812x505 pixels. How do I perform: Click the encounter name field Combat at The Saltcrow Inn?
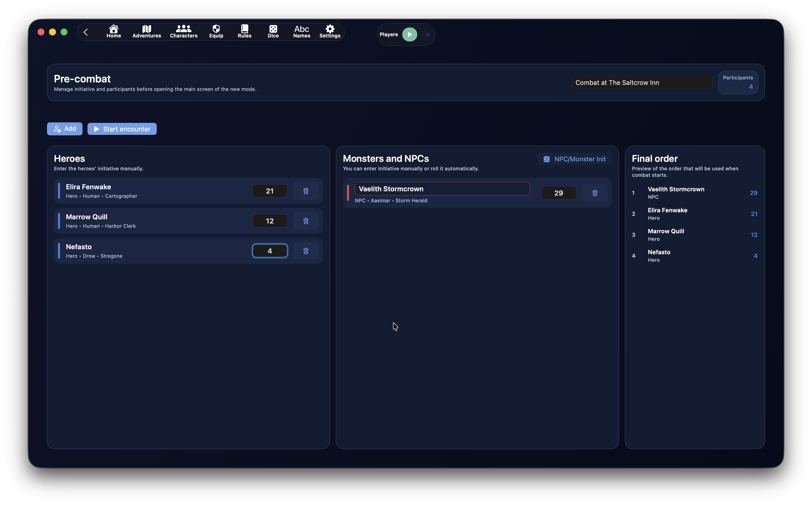[642, 82]
